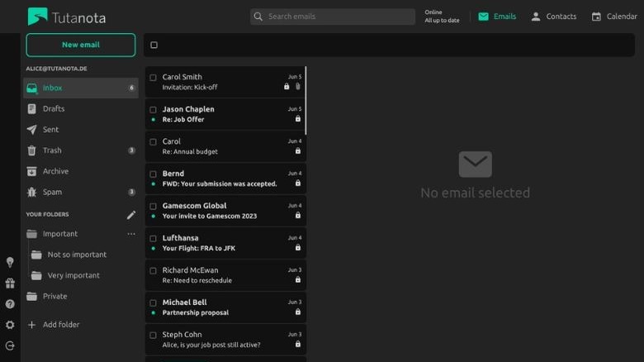Click the pencil icon beside Your Folders
644x362 pixels.
pos(130,215)
